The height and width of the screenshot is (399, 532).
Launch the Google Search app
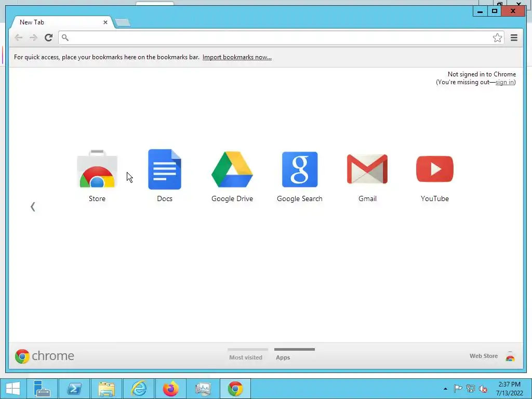coord(300,169)
